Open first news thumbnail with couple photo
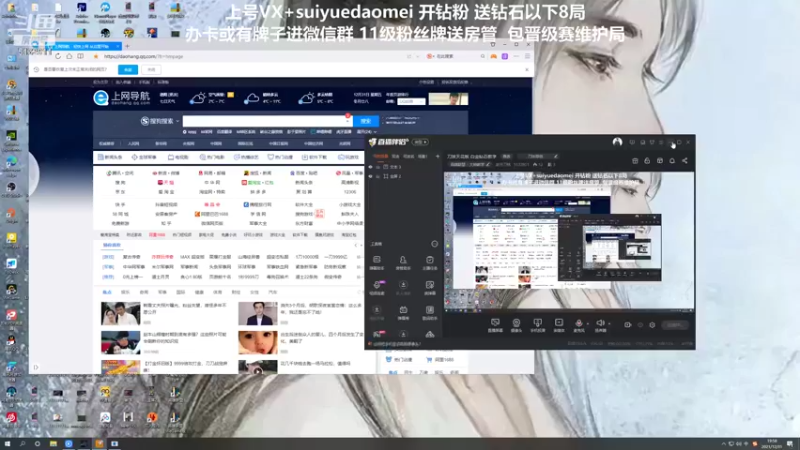This screenshot has width=800, height=450. 120,313
